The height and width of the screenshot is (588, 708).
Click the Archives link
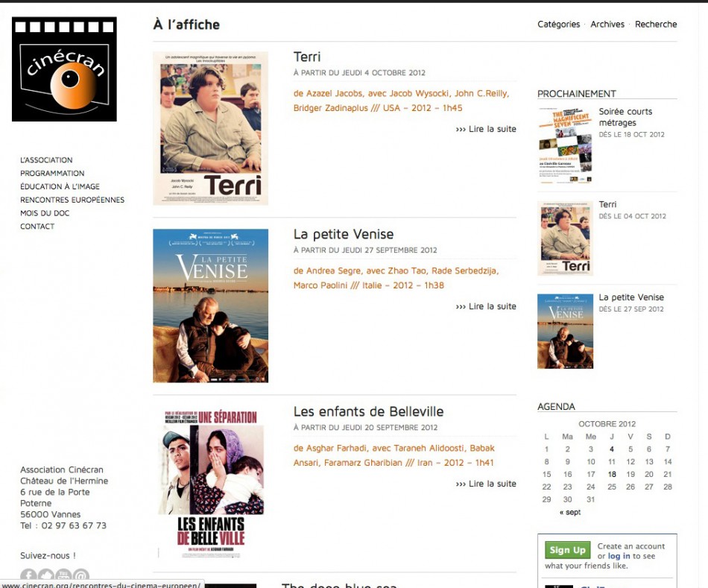pos(607,25)
